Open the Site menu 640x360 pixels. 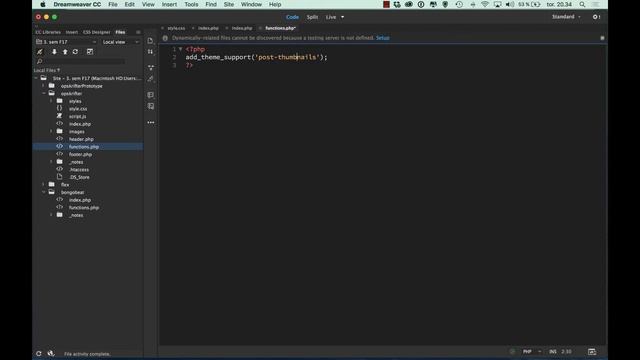click(x=229, y=4)
